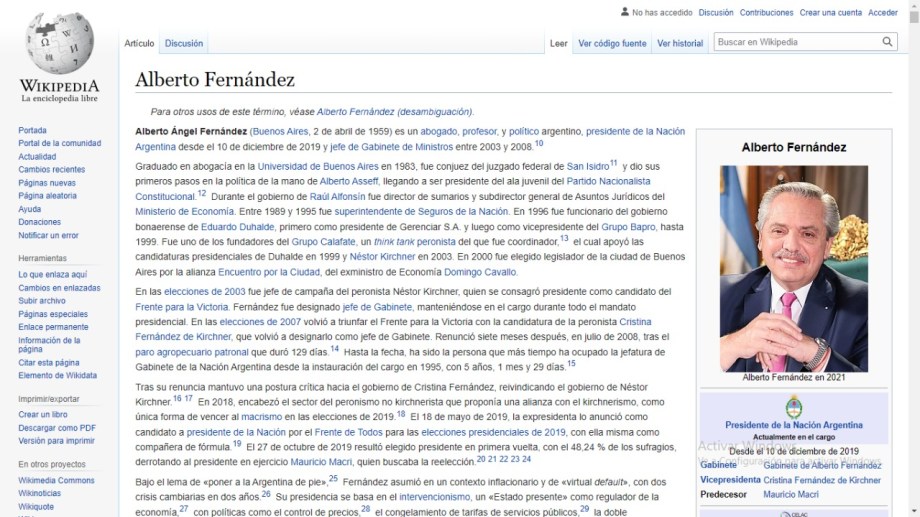
Task: Open the Domingo Cavallo link
Action: click(480, 272)
